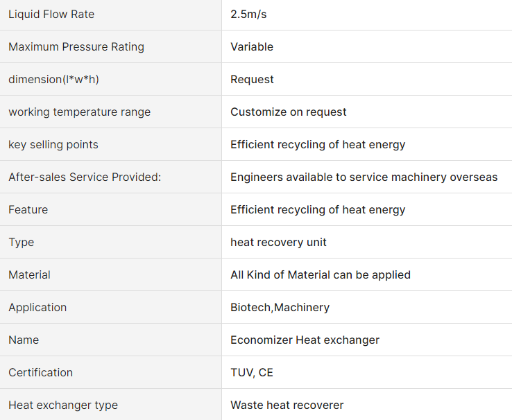This screenshot has width=512, height=420.
Task: Select Customize on request text
Action: [x=289, y=112]
